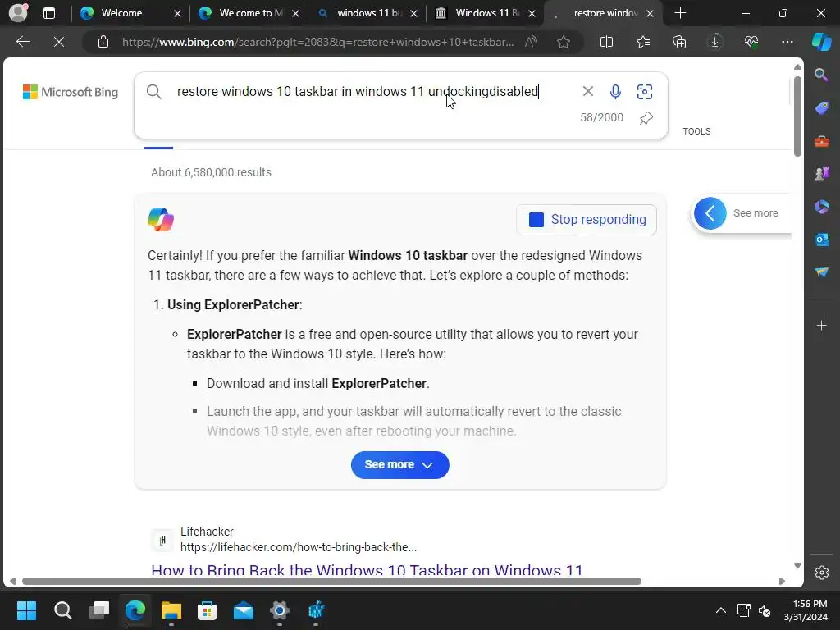This screenshot has height=630, width=840.
Task: Click the Copilot logo in answer card
Action: (x=161, y=220)
